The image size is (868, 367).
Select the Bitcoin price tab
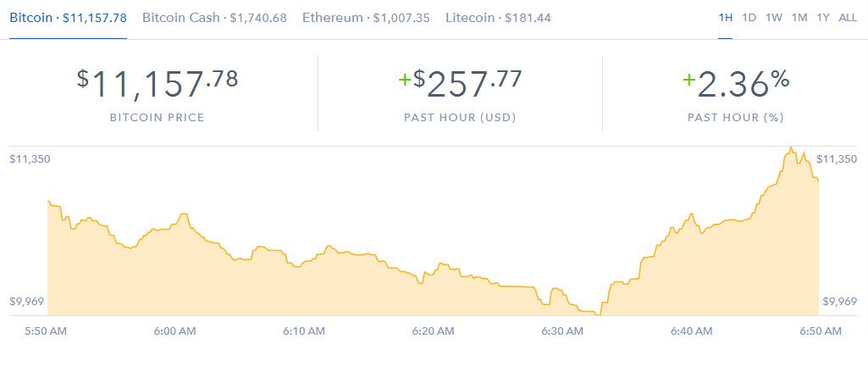click(x=68, y=17)
